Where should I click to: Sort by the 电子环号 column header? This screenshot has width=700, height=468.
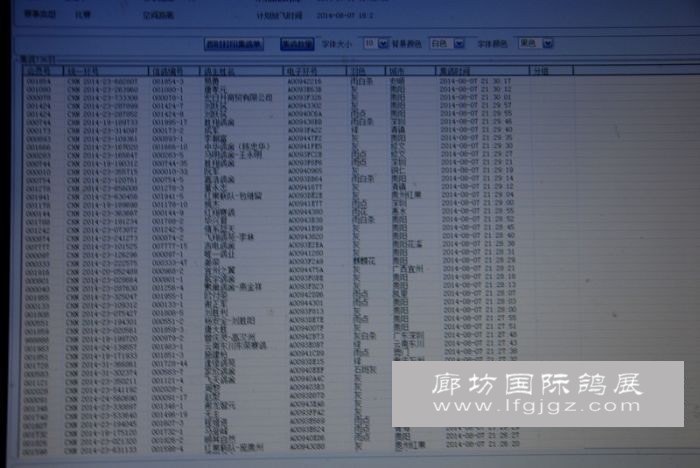(315, 71)
